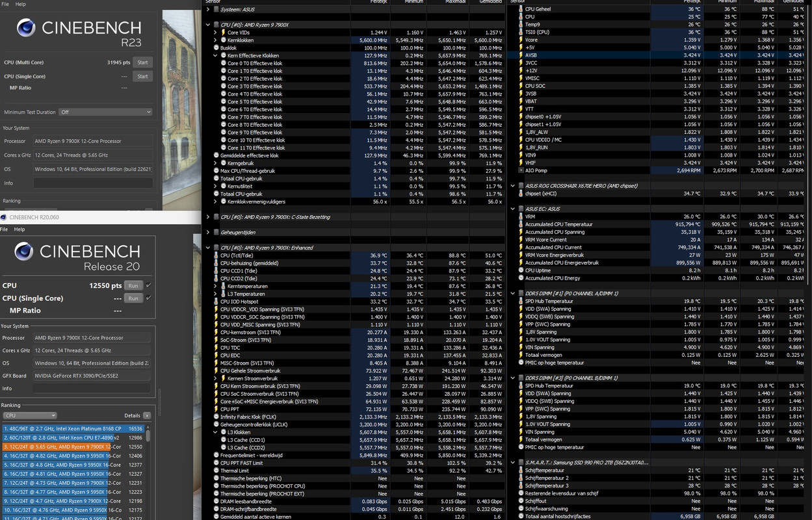812x520 pixels.
Task: Open the Help menu in Cinebench R23
Action: 21,4
